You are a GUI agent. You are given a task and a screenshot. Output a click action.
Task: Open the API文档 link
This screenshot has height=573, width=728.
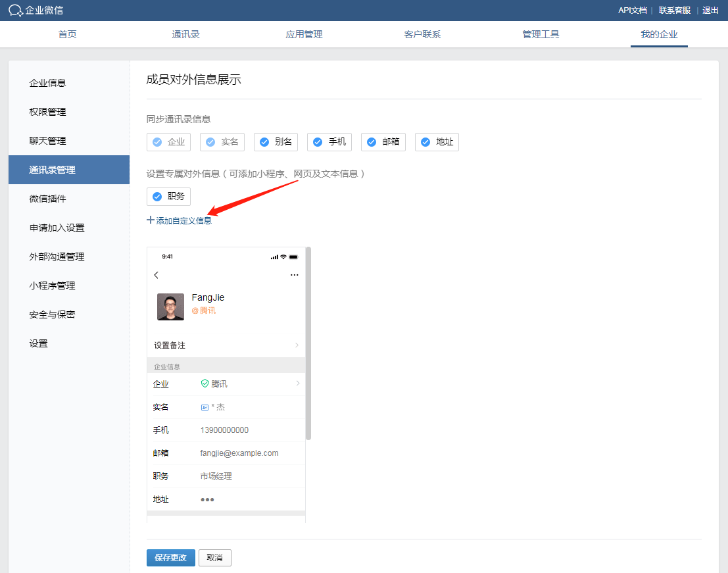coord(633,11)
